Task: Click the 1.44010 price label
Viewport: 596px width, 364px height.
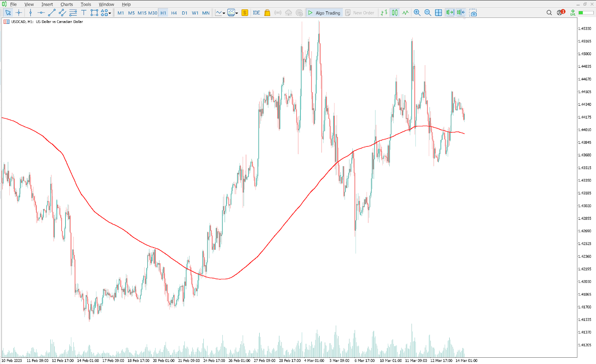Action: (584, 130)
